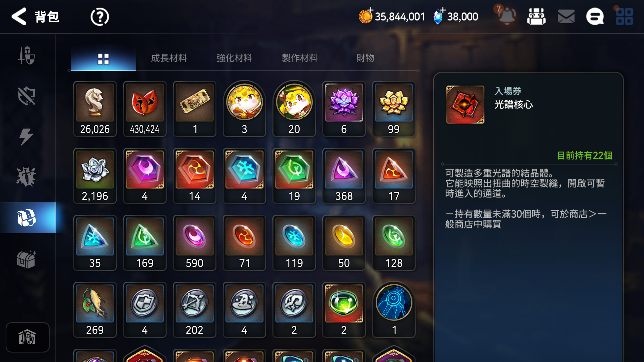This screenshot has width=644, height=362.
Task: Select the chess knight item with 26,026
Action: pos(95,109)
